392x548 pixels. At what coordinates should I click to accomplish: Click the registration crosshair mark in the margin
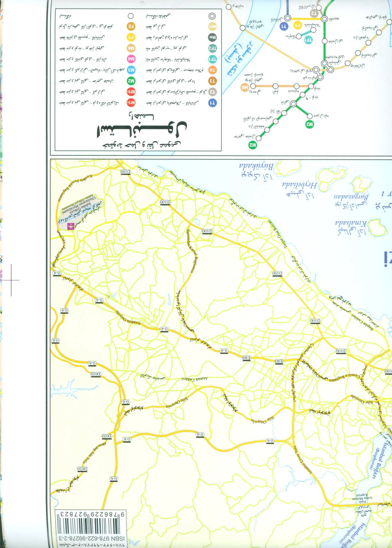(x=11, y=280)
